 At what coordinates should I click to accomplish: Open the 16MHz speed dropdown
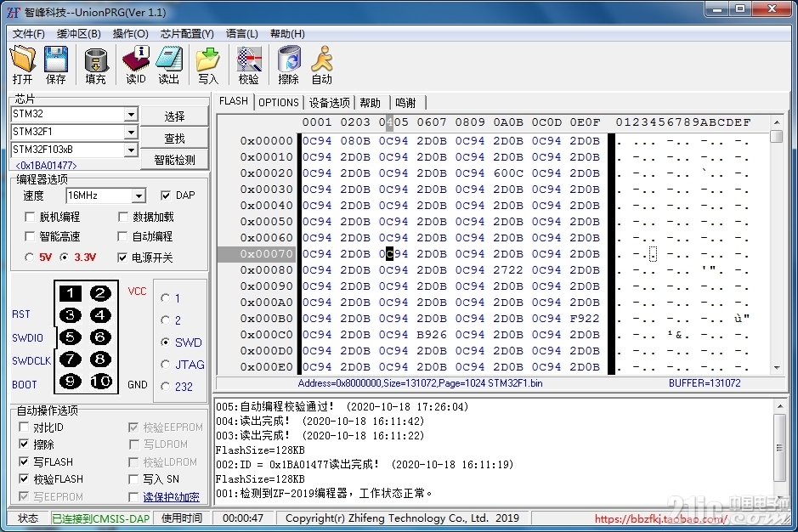click(139, 196)
